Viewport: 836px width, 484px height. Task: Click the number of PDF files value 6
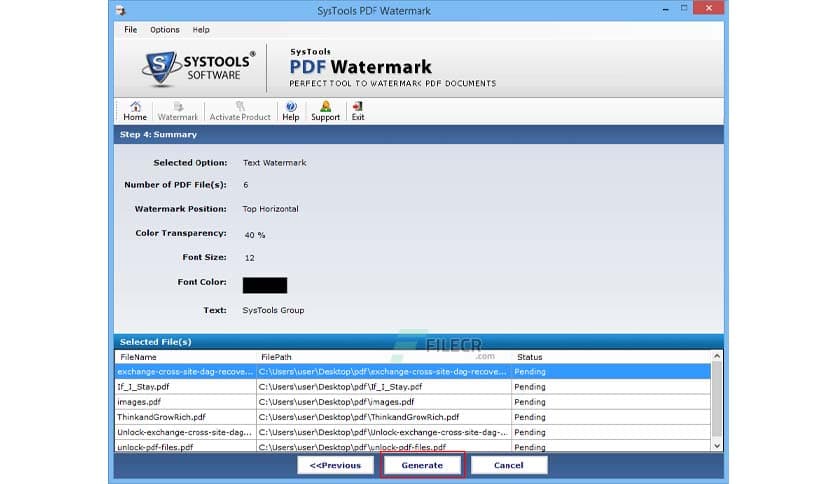(x=246, y=185)
